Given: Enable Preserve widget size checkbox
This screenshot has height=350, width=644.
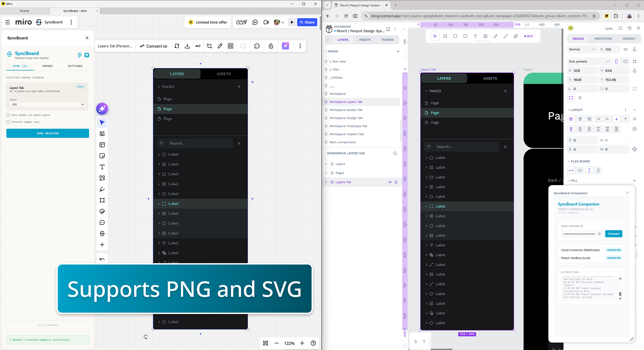Looking at the screenshot, I should pyautogui.click(x=8, y=122).
